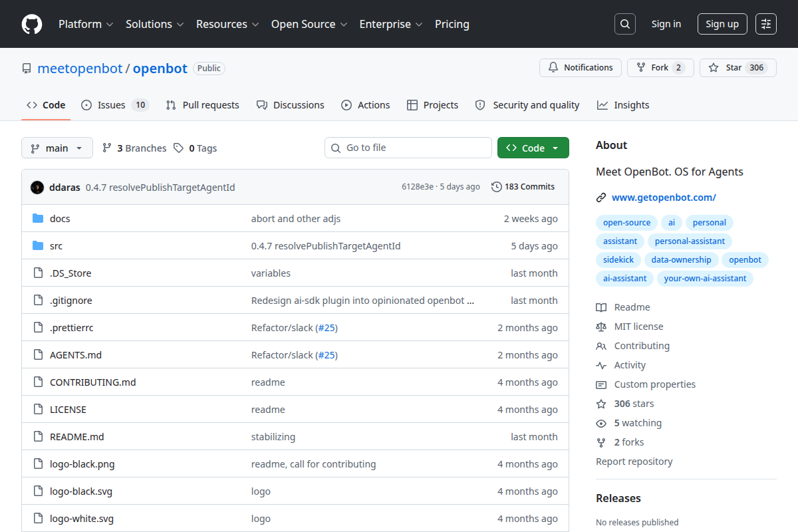Select the data-ownership topic tag
This screenshot has width=798, height=532.
coord(681,260)
